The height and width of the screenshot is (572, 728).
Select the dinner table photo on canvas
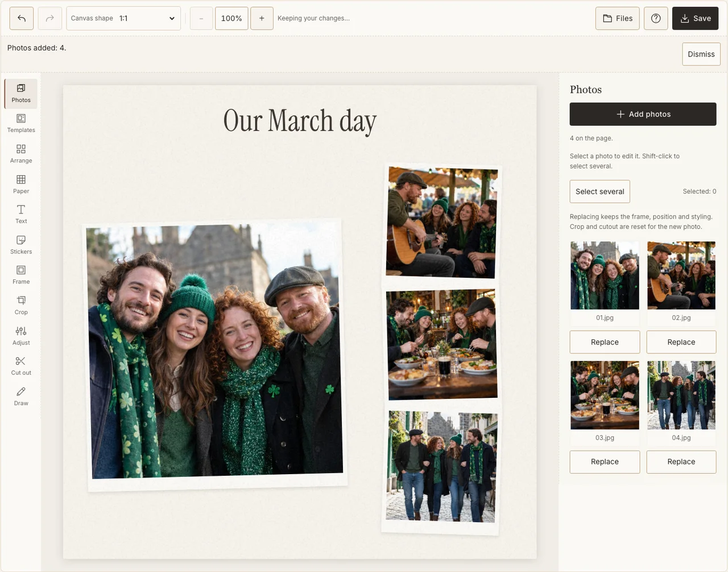click(x=442, y=344)
